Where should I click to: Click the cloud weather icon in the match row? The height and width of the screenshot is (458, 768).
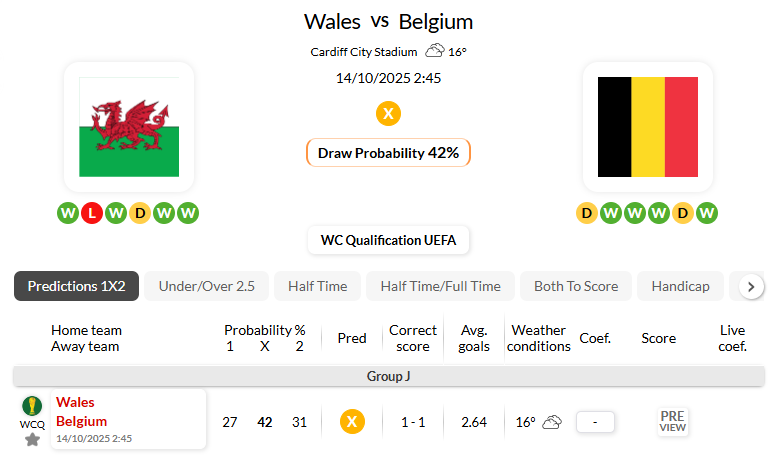pyautogui.click(x=552, y=422)
